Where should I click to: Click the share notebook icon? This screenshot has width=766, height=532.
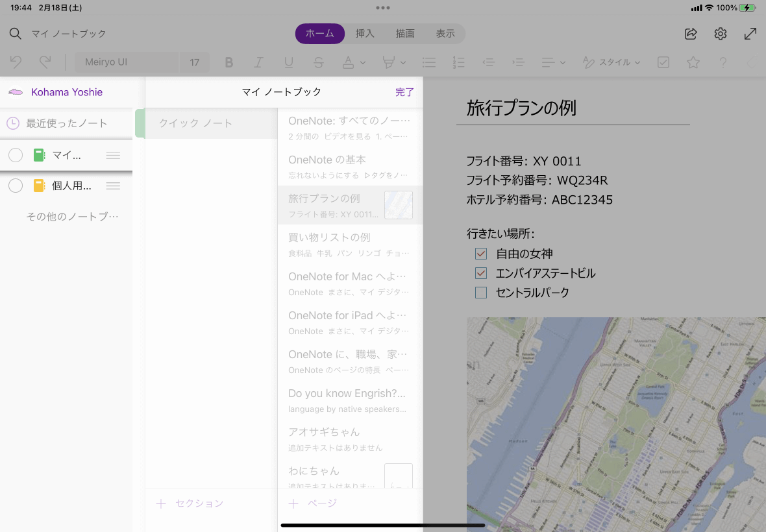click(691, 34)
